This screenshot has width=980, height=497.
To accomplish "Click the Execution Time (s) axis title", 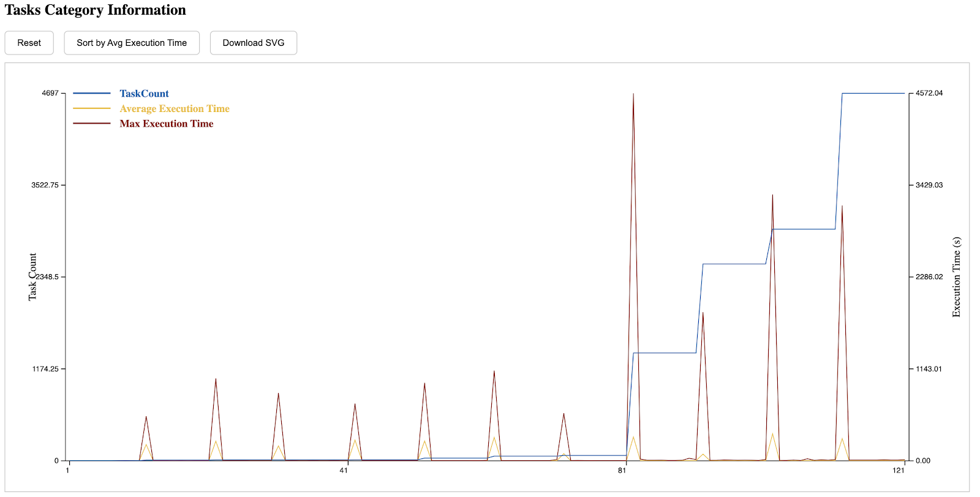I will click(x=956, y=277).
